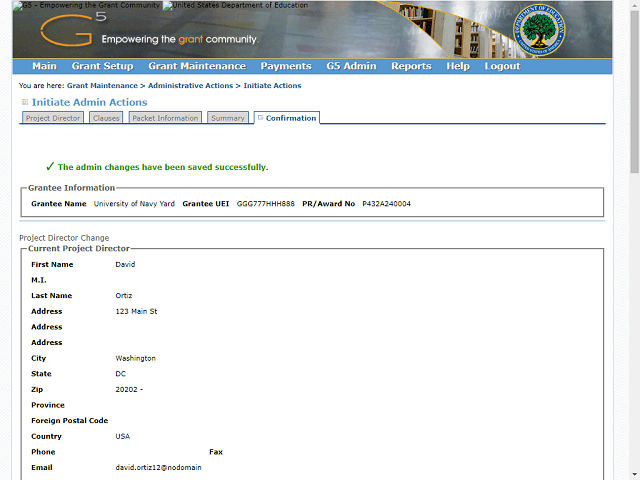Click the Initiate Admin Actions heading
640x480 pixels.
coord(89,102)
